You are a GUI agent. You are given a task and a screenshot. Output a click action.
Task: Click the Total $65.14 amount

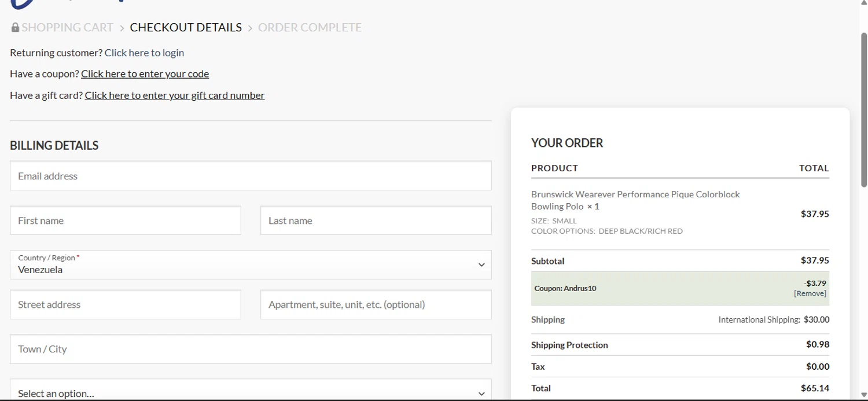point(815,388)
